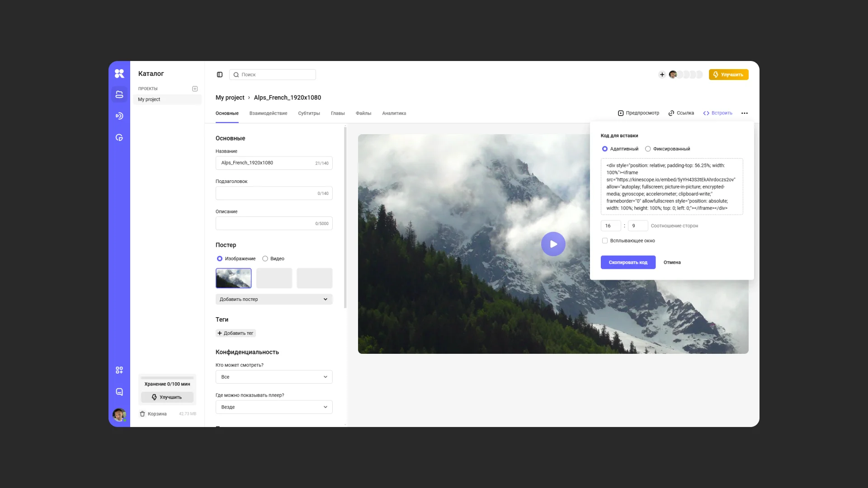Click Отмена to close embed popup
868x488 pixels.
672,263
